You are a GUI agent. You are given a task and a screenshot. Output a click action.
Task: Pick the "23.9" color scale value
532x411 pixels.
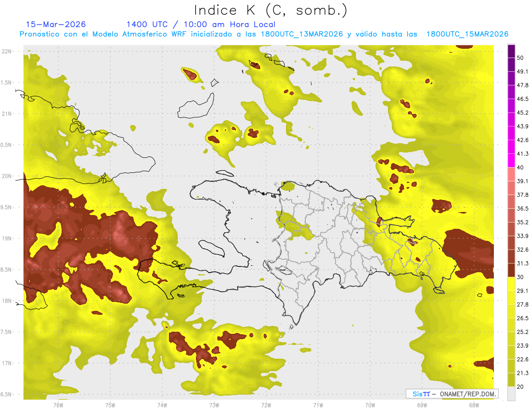point(523,346)
